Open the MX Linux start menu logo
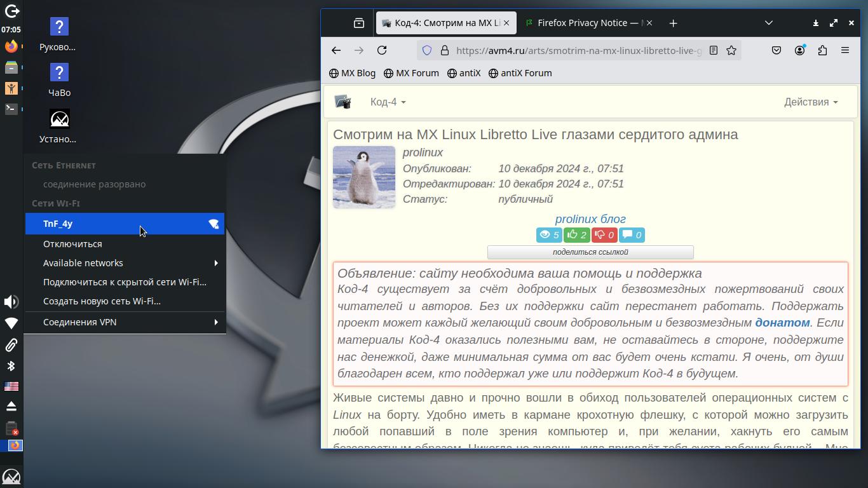This screenshot has width=868, height=488. (11, 477)
